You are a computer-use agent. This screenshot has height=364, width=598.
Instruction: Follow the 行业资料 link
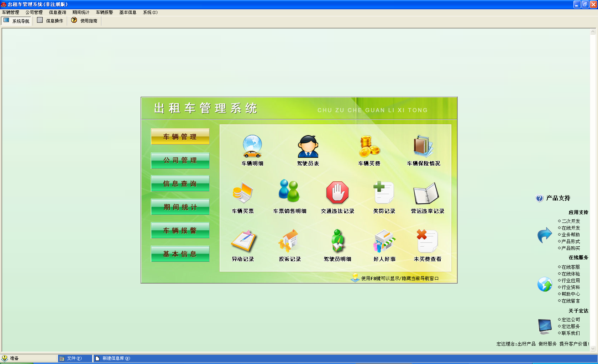[571, 287]
